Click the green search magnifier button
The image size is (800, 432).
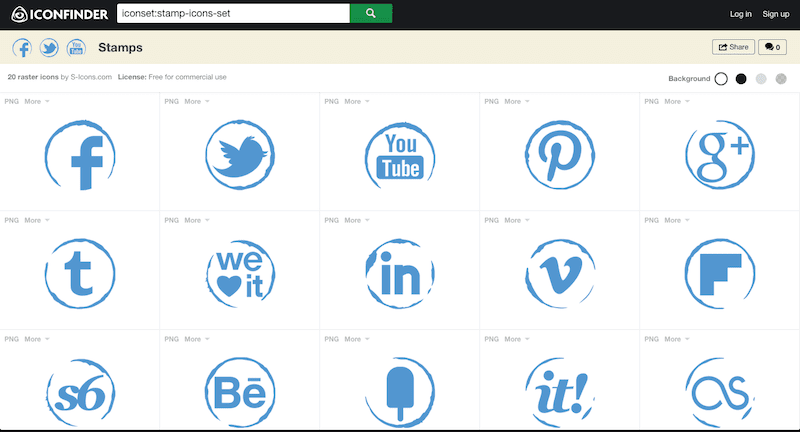point(370,13)
